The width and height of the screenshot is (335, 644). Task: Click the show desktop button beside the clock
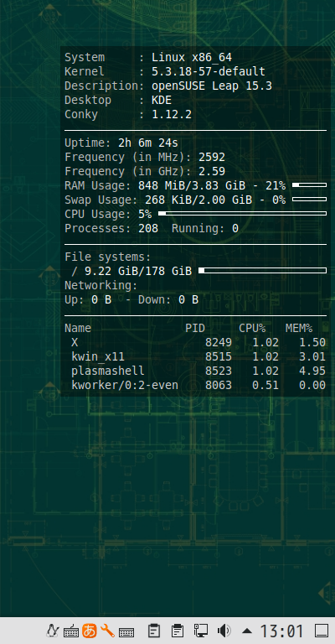pos(321,631)
